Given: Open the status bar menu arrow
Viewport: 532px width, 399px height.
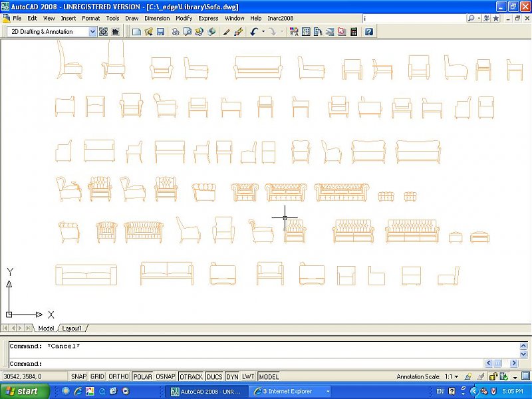Looking at the screenshot, I should pos(515,377).
